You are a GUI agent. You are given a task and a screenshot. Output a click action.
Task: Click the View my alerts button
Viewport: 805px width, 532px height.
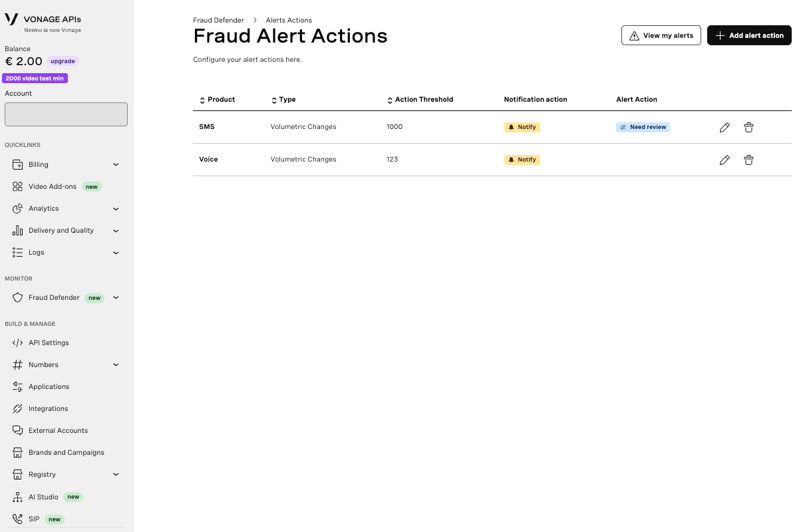coord(661,35)
